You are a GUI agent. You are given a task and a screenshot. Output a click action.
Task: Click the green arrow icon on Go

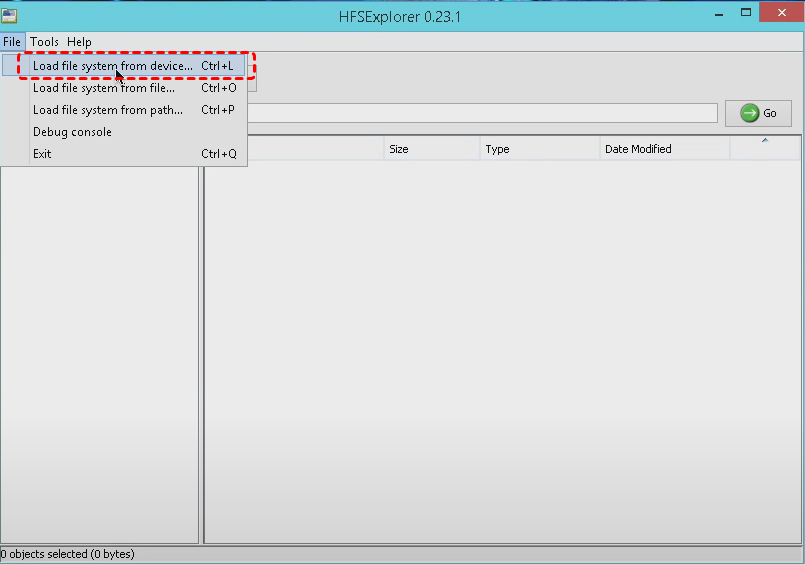[x=750, y=113]
